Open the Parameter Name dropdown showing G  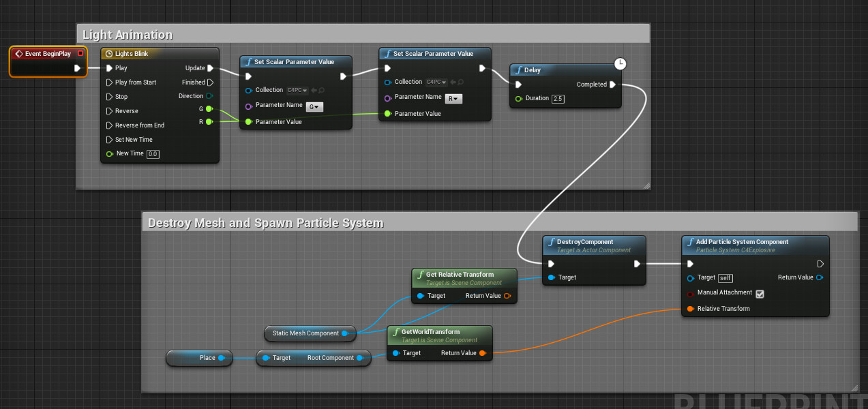315,106
